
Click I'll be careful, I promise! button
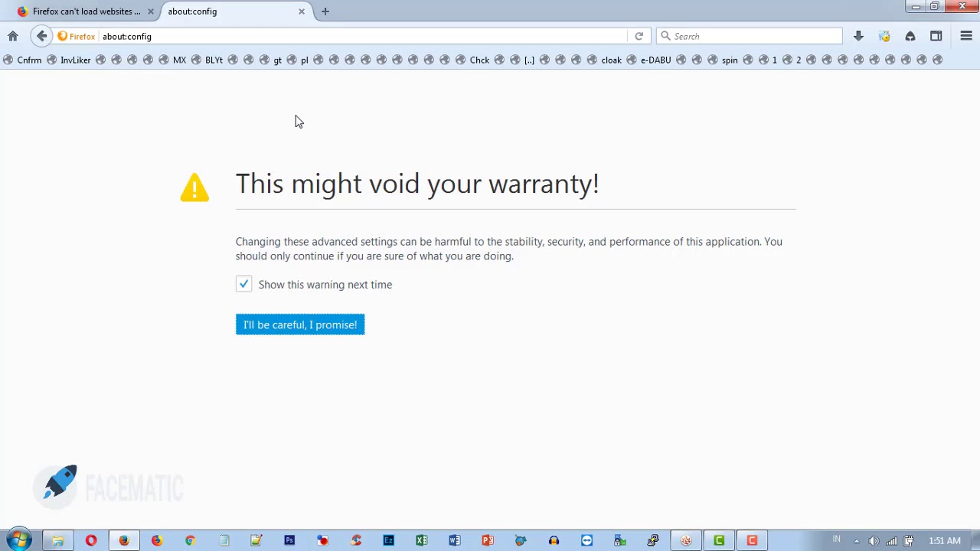300,324
